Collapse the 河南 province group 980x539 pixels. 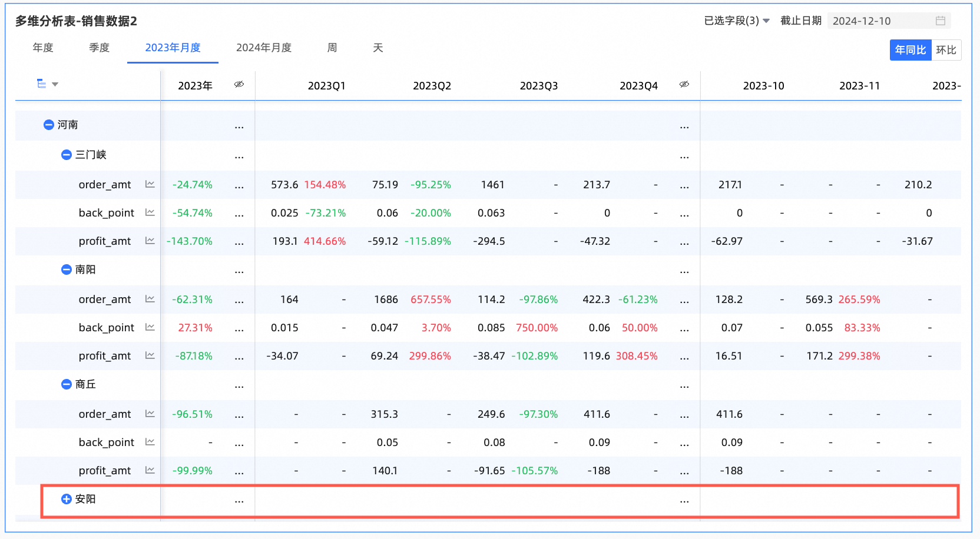(49, 125)
